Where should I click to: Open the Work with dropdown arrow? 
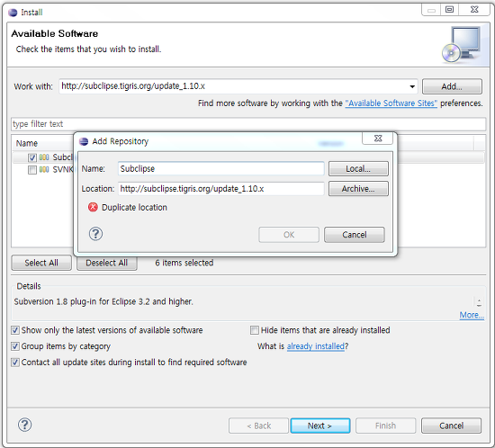pos(412,86)
